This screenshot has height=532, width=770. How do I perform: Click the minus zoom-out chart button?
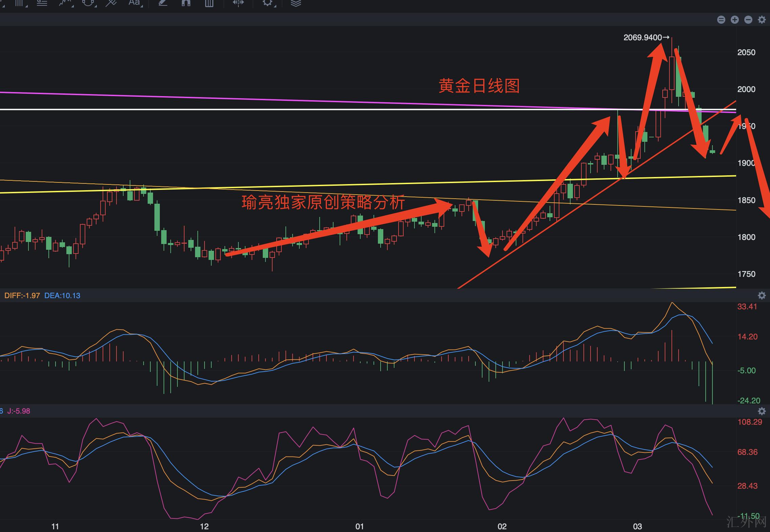(x=748, y=20)
